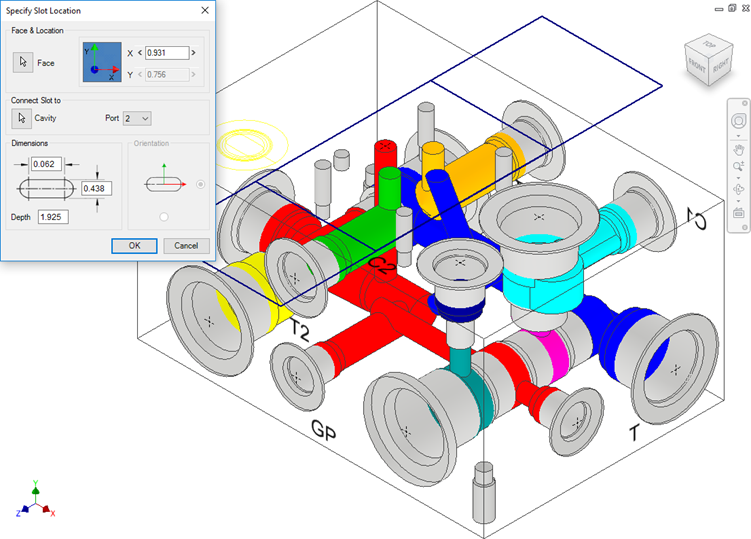The height and width of the screenshot is (539, 751).
Task: Click the Depth input field
Action: (x=52, y=216)
